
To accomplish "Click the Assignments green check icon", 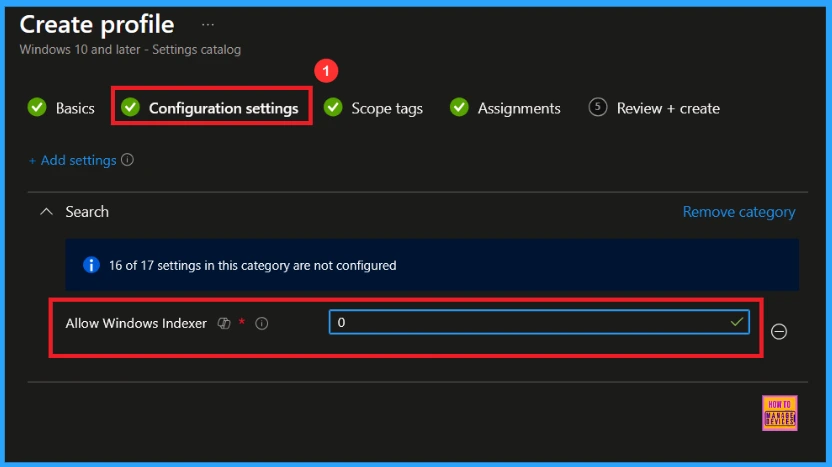I will (x=459, y=107).
